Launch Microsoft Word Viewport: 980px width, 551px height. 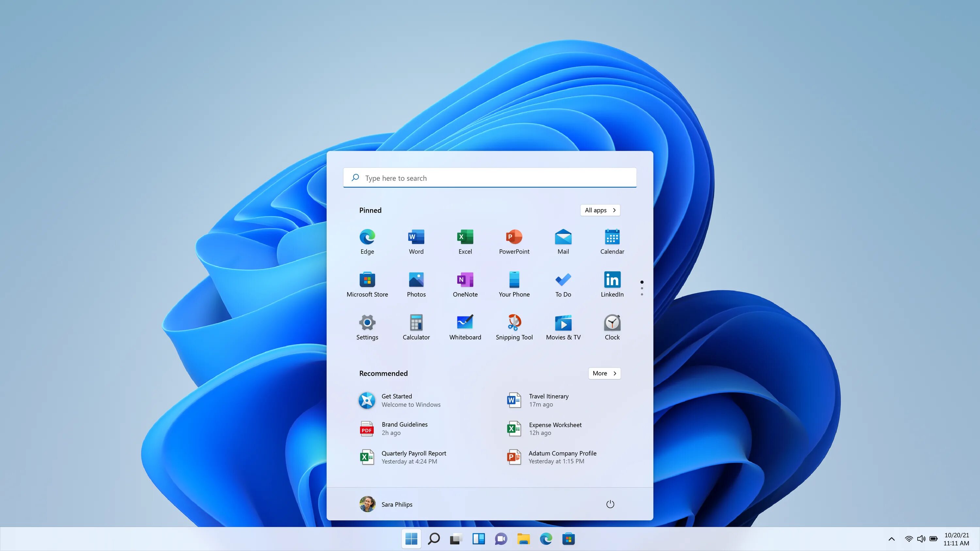coord(416,241)
